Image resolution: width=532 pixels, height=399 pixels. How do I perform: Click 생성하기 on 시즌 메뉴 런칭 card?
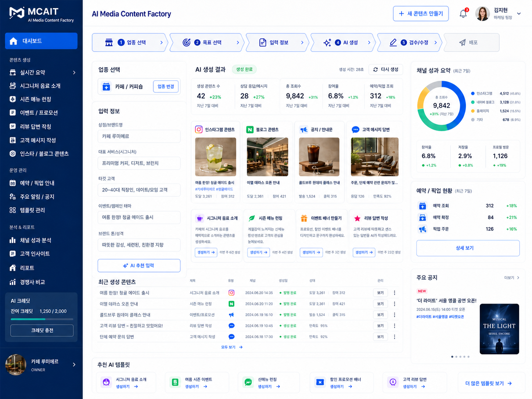click(259, 252)
